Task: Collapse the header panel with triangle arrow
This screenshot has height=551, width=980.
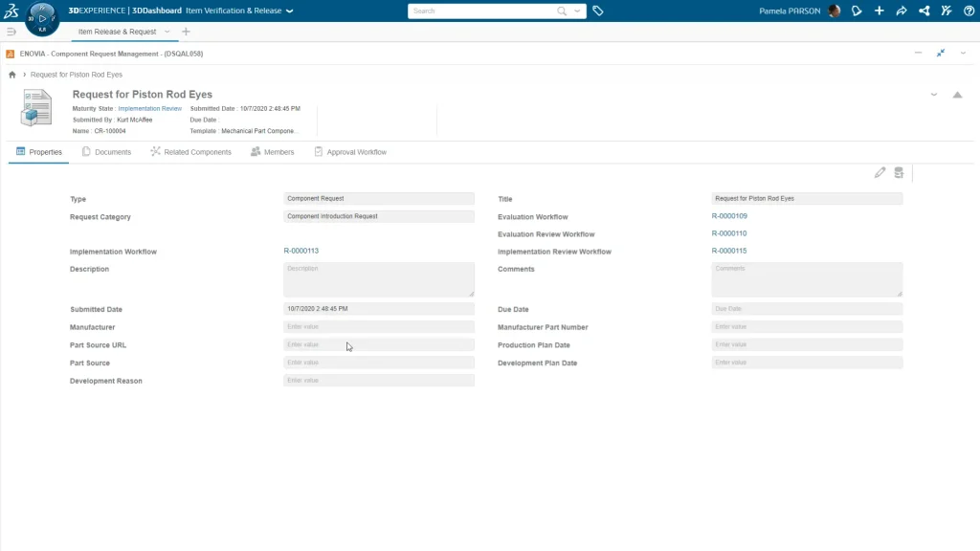Action: [956, 95]
